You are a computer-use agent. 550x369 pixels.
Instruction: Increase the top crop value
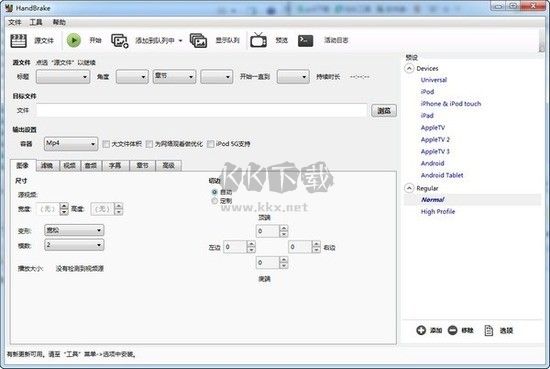[x=284, y=228]
